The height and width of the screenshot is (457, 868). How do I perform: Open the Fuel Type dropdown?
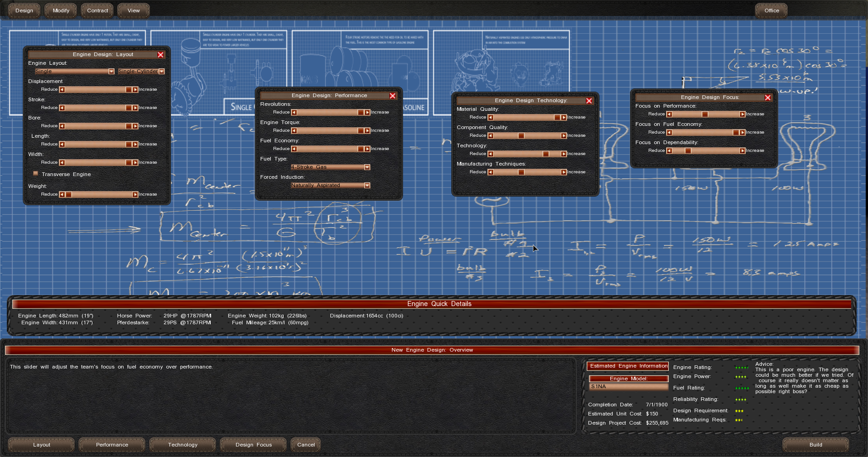point(367,167)
